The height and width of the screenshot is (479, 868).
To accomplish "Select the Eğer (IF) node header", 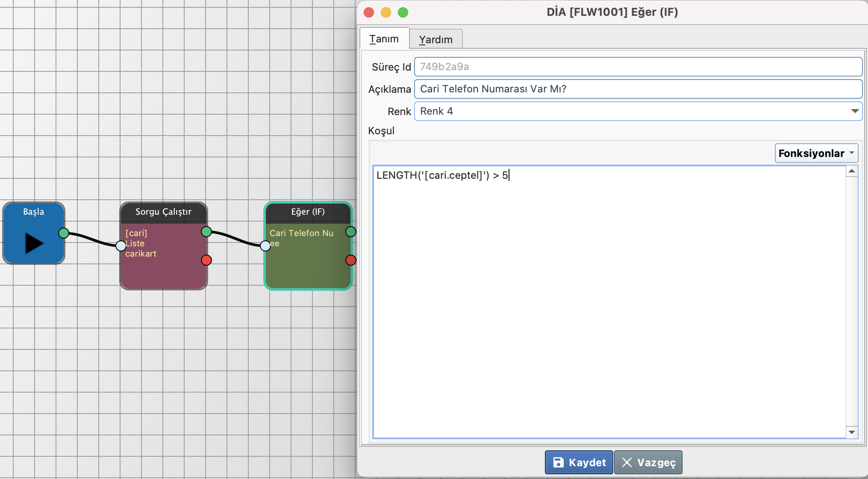I will [x=308, y=212].
